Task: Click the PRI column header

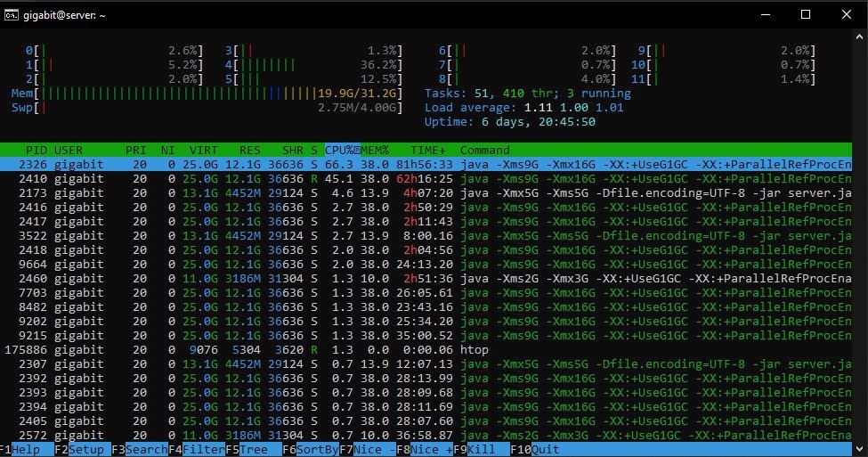Action: pos(135,151)
